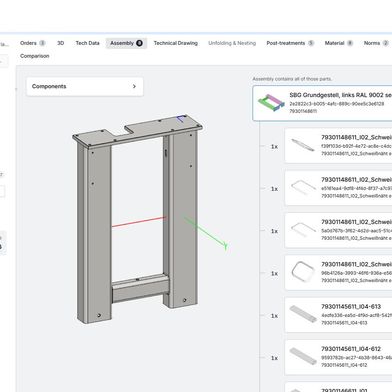This screenshot has width=392, height=392.
Task: Click the Orders tab count badge
Action: click(42, 43)
